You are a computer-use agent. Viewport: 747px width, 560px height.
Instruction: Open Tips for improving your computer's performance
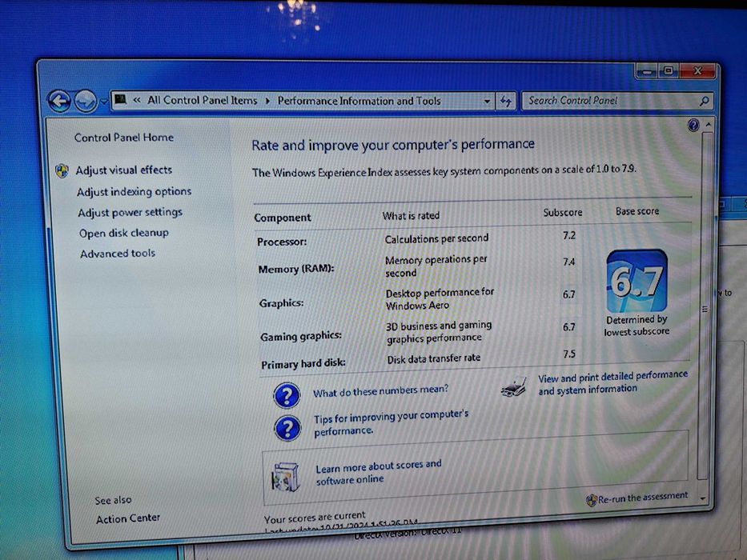(391, 422)
